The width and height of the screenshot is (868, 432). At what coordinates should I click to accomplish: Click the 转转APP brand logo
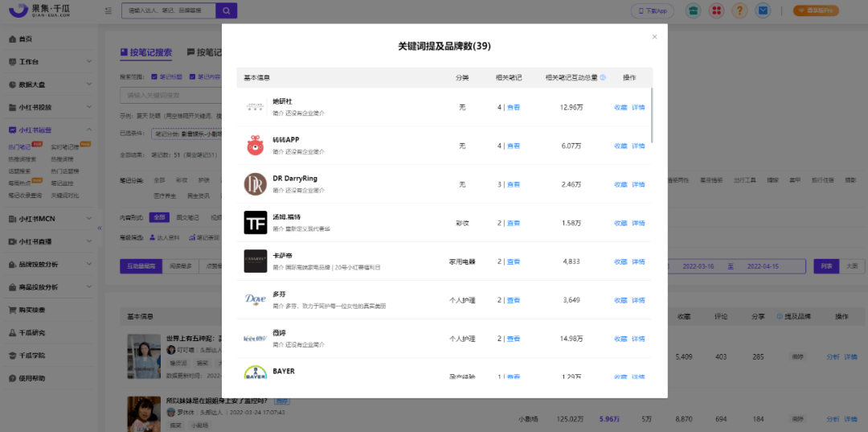tap(256, 146)
